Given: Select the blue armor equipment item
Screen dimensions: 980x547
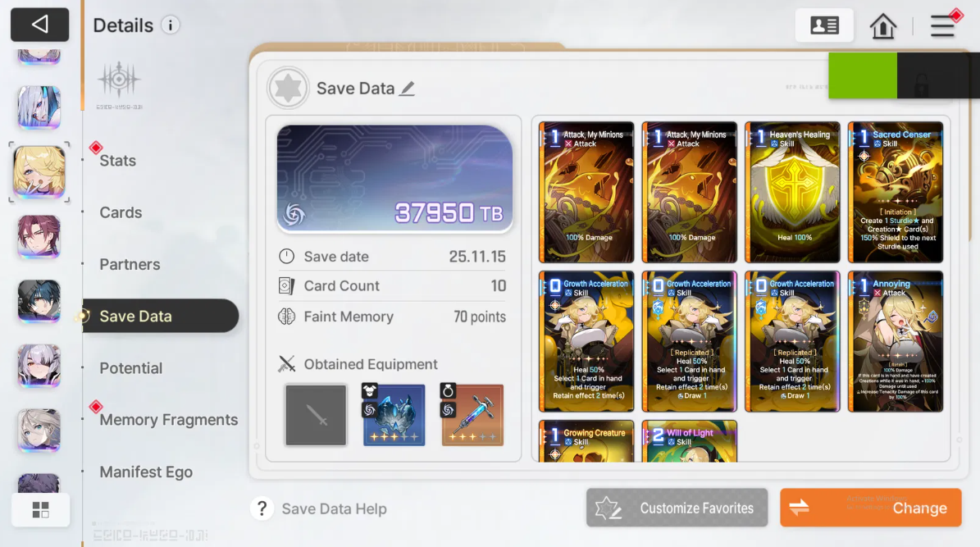Looking at the screenshot, I should pos(394,415).
